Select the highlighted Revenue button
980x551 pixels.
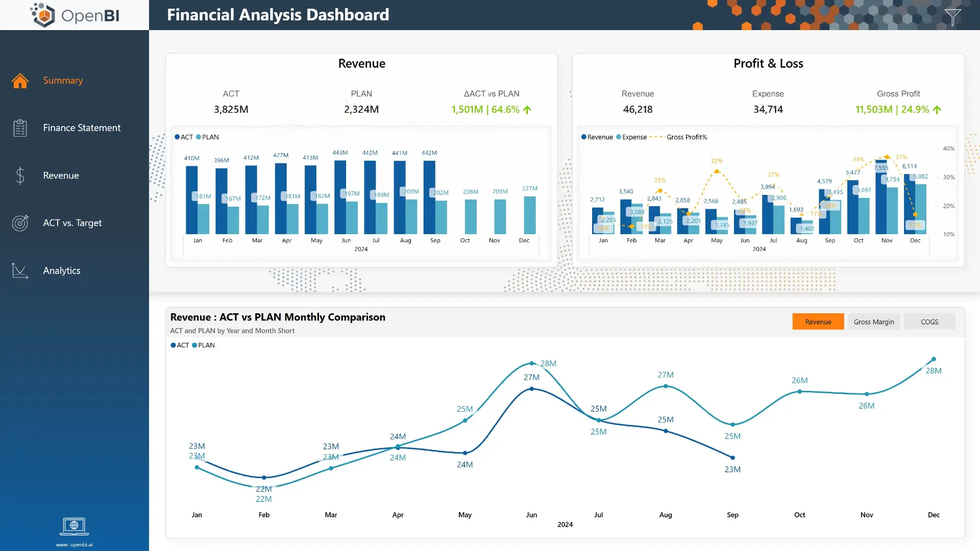[x=818, y=321]
